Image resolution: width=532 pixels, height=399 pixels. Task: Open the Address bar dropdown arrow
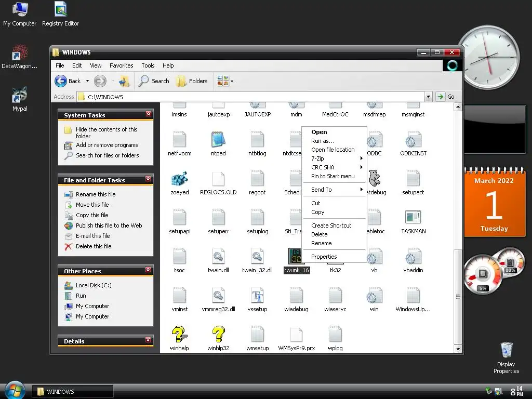coord(428,97)
